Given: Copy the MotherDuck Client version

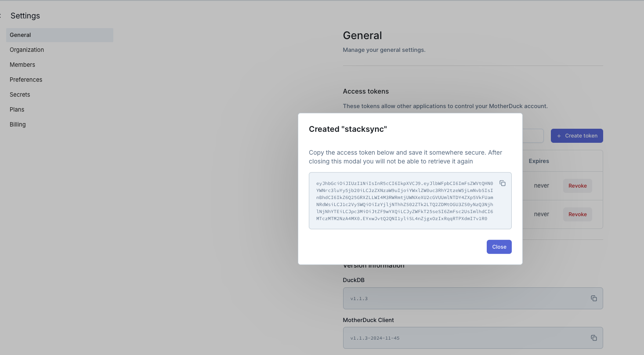Looking at the screenshot, I should (593, 338).
